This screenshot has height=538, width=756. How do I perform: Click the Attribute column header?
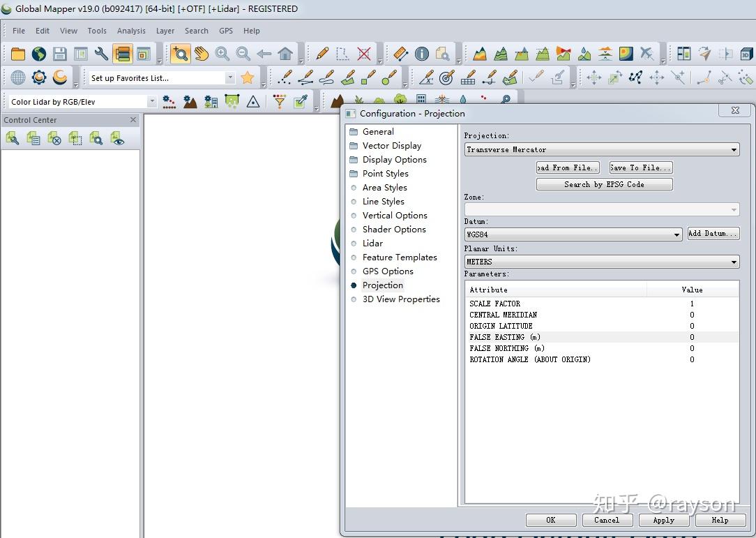click(x=556, y=290)
